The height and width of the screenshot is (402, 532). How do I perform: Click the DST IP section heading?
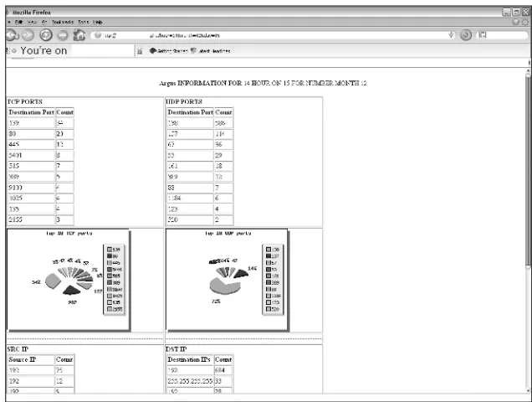[x=176, y=349]
